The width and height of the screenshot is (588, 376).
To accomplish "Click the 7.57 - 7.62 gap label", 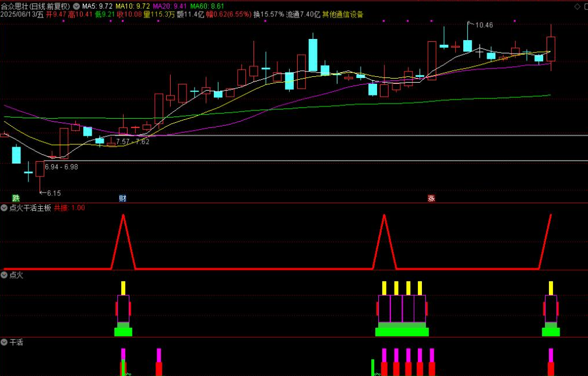I will click(132, 141).
